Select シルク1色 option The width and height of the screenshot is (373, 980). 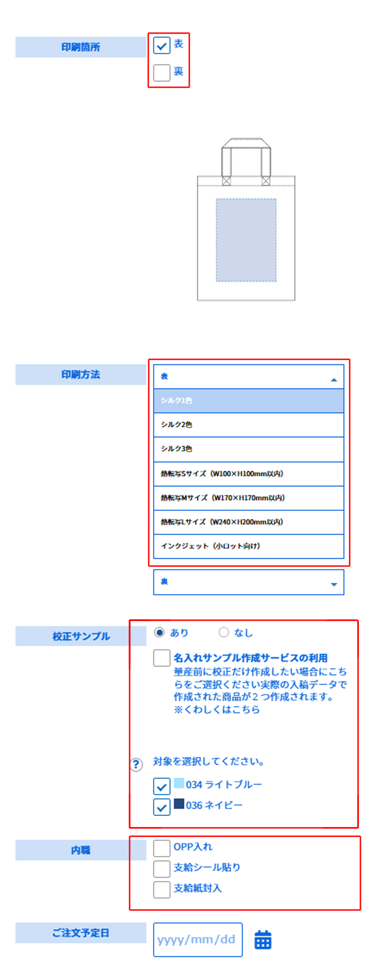(x=249, y=401)
